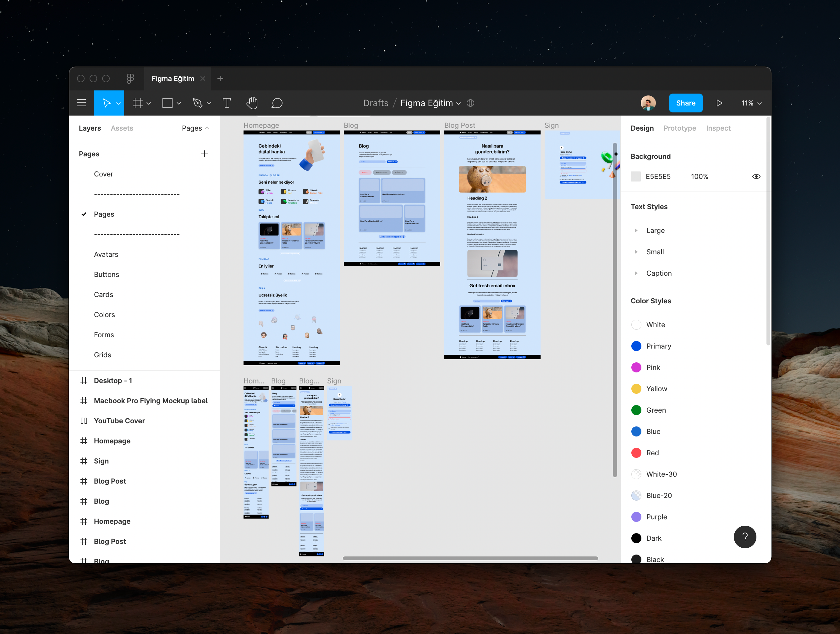The image size is (840, 634).
Task: Open the 11% zoom level dropdown
Action: (751, 103)
